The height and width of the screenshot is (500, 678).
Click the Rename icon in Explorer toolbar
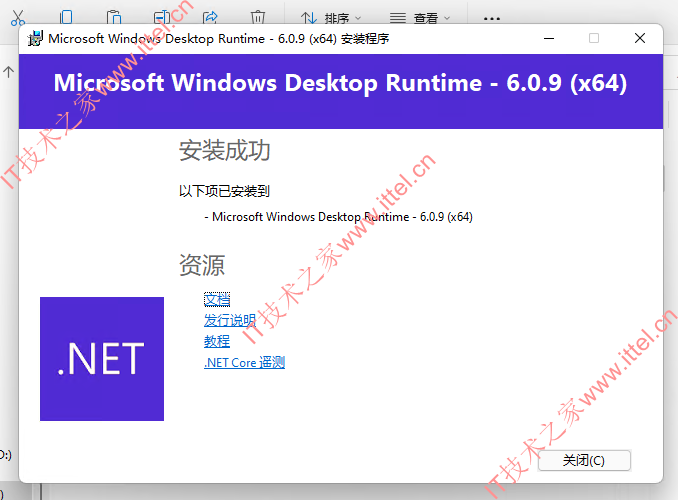click(x=162, y=17)
